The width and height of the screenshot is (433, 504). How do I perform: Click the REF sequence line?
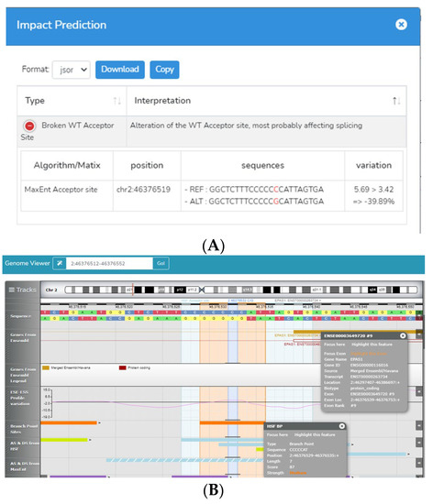pyautogui.click(x=254, y=190)
